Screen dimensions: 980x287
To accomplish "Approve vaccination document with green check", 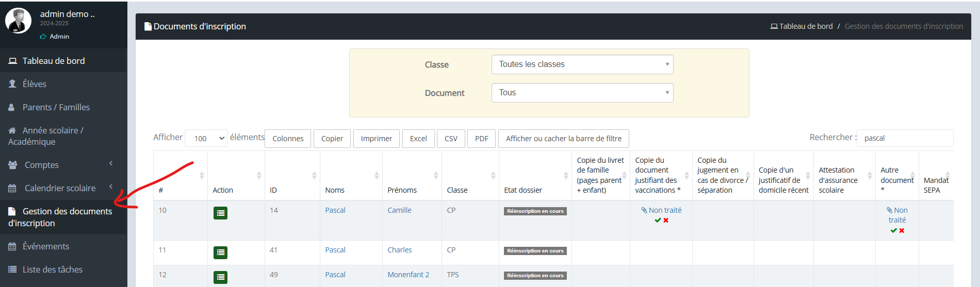I will [x=658, y=221].
